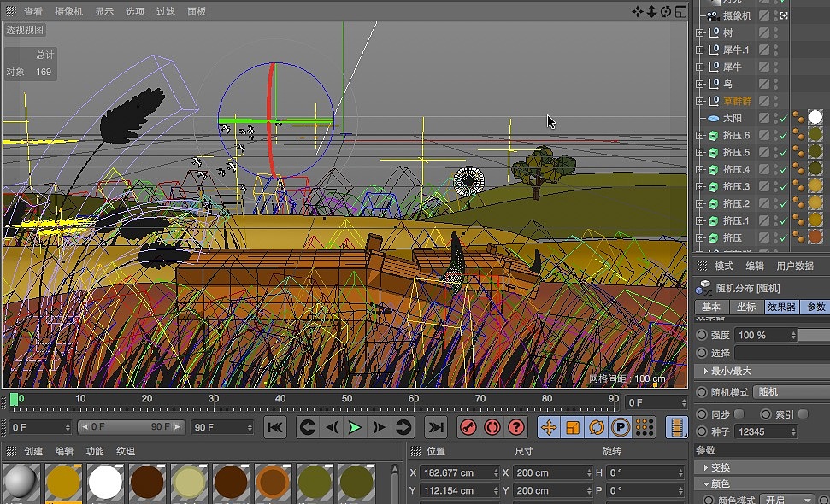Toggle visibility dots for 犀牛 layer
The width and height of the screenshot is (830, 504).
[x=775, y=67]
